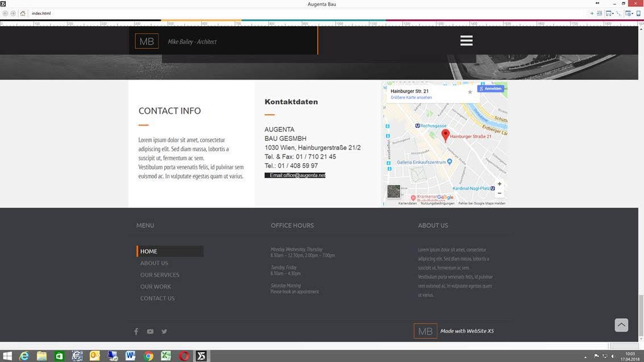
Task: Select HOME in the footer menu
Action: (149, 251)
